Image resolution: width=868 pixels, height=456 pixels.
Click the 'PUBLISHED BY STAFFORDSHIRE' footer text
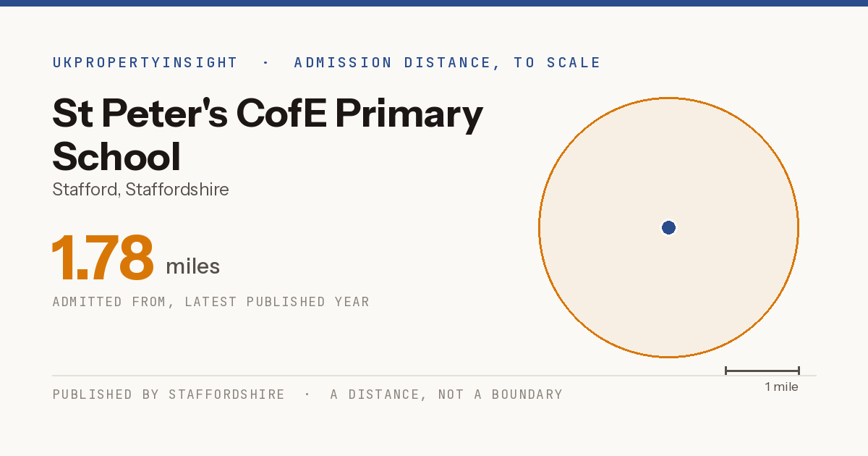coord(169,394)
